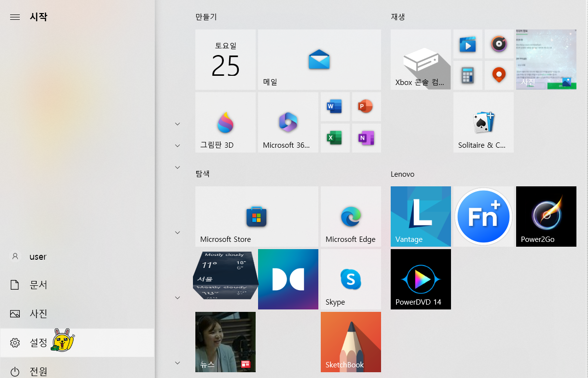The height and width of the screenshot is (378, 588).
Task: Open the Groove Music disc tile
Action: (x=499, y=44)
